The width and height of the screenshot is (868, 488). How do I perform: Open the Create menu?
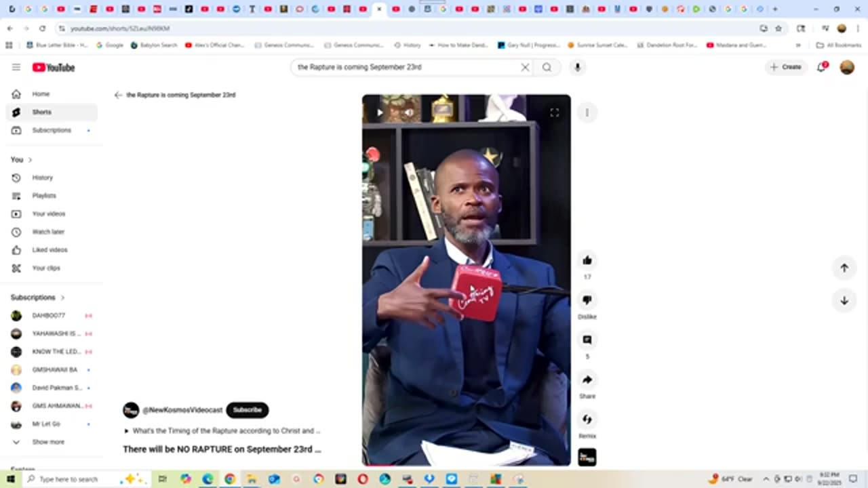tap(785, 67)
